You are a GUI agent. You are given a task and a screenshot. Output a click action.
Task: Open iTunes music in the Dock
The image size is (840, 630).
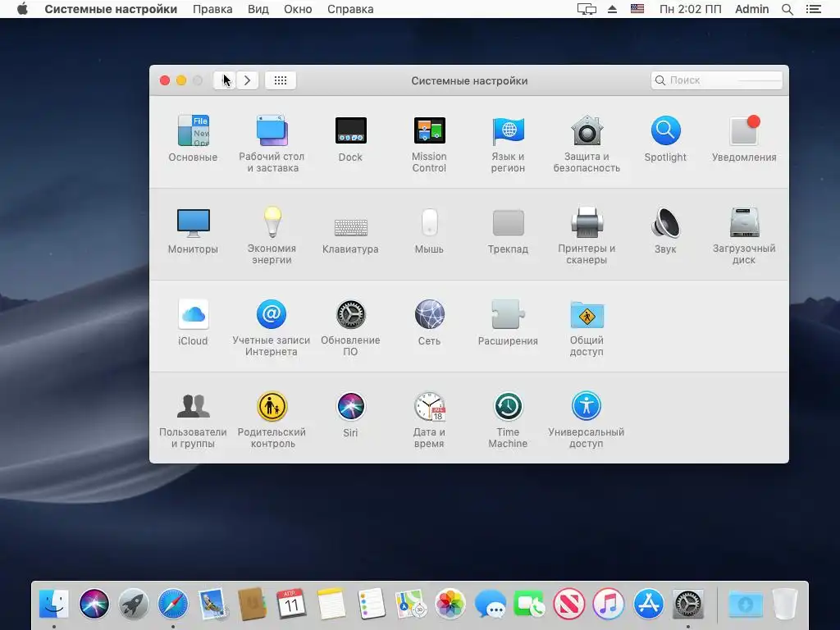[x=609, y=604]
